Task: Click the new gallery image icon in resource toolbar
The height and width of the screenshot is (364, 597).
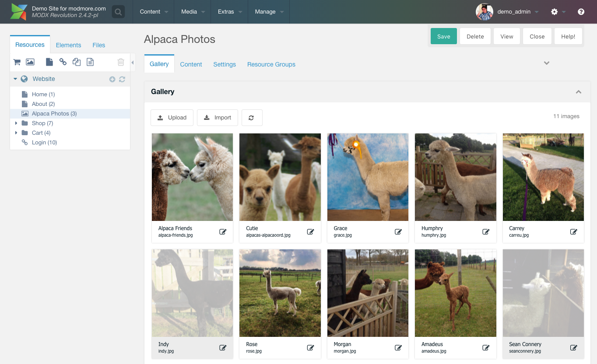Action: pyautogui.click(x=30, y=62)
